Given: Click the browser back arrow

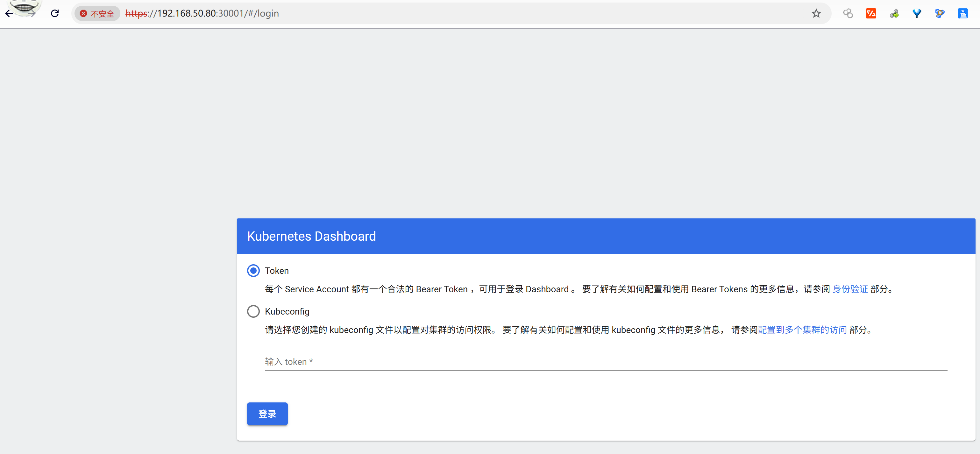Looking at the screenshot, I should pos(9,14).
